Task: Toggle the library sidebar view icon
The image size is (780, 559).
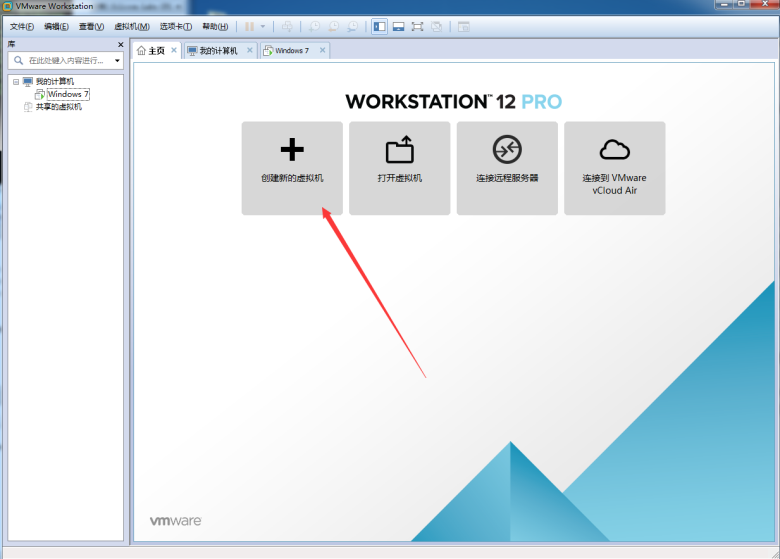Action: (x=380, y=27)
